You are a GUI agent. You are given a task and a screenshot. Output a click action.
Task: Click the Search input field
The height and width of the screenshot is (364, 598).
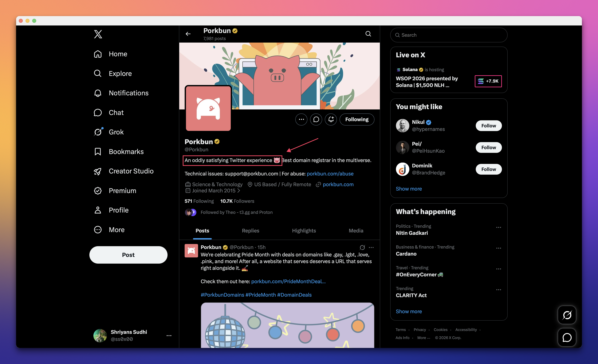point(448,35)
